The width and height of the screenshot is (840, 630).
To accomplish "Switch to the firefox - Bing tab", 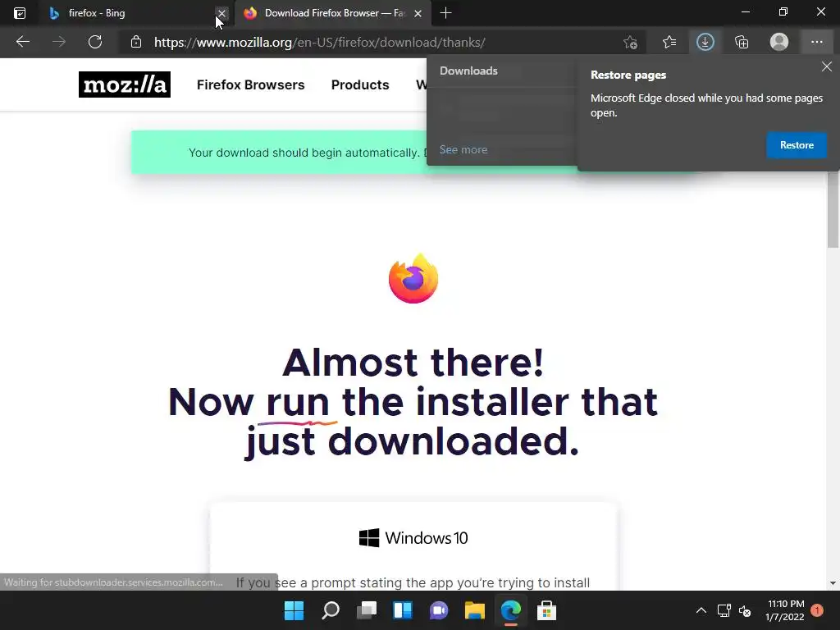I will pos(129,13).
